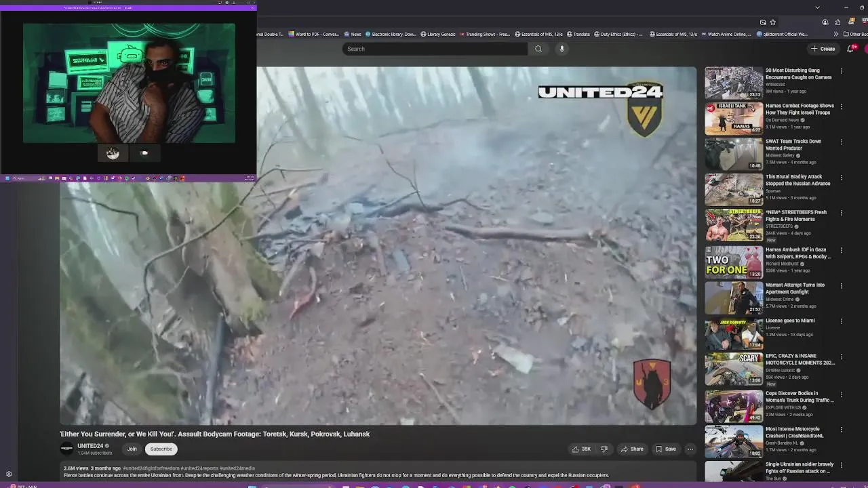Open Hamas Combat Footage video thumbnail
The height and width of the screenshot is (488, 868).
(x=734, y=119)
